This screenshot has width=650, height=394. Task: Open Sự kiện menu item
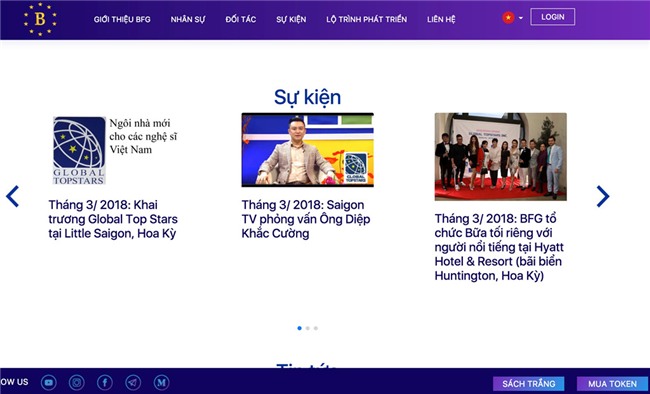(291, 19)
